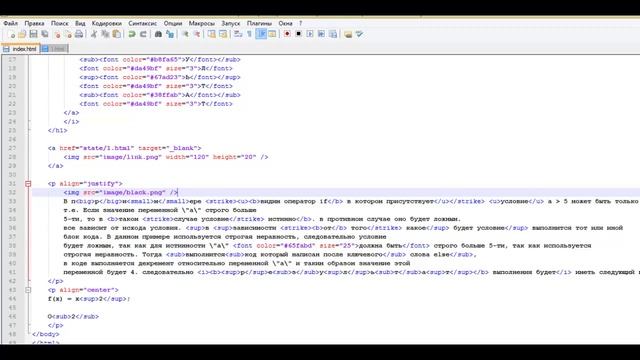Click the code line with img src="image/link.png"
Image resolution: width=640 pixels, height=360 pixels.
(166, 157)
